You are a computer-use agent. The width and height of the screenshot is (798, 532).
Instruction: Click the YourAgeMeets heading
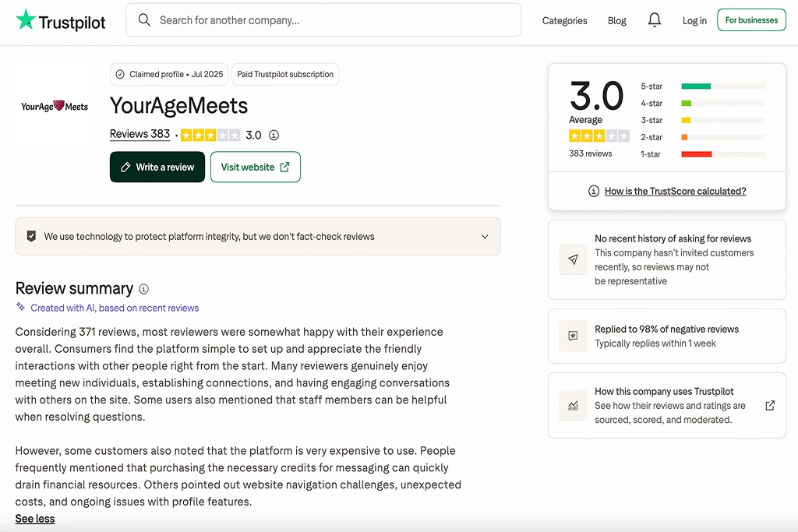tap(178, 106)
